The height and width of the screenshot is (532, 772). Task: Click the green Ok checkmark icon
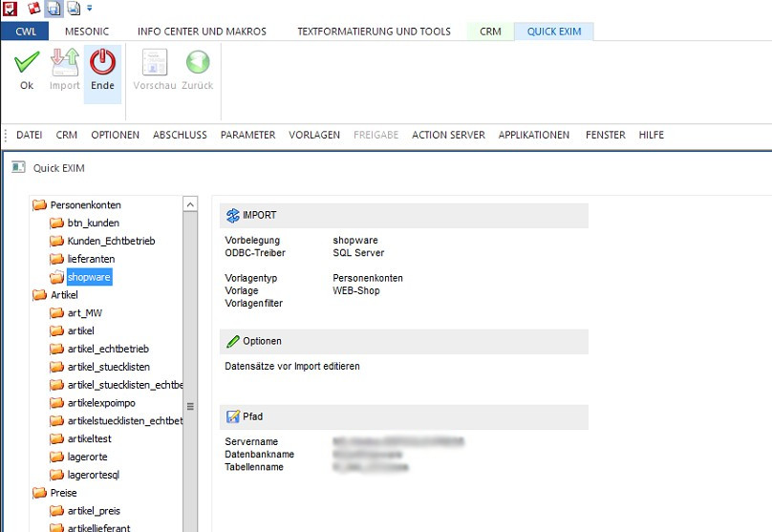click(27, 63)
